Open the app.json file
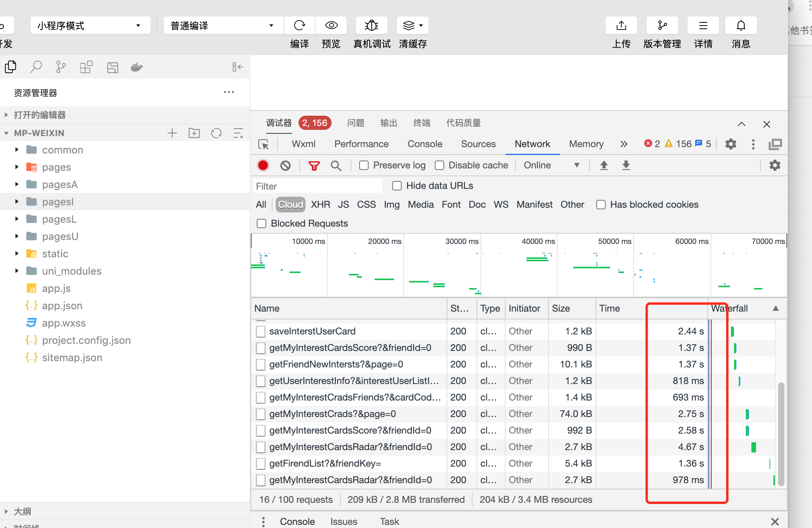 (x=62, y=306)
